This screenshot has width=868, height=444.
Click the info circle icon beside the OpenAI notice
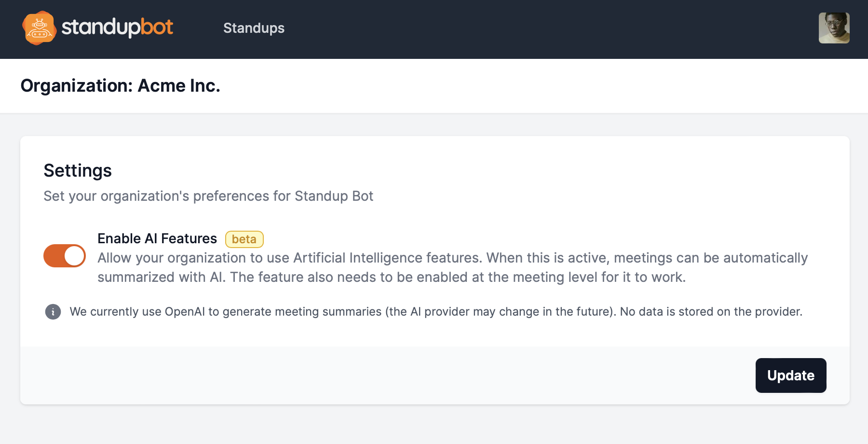(x=53, y=312)
